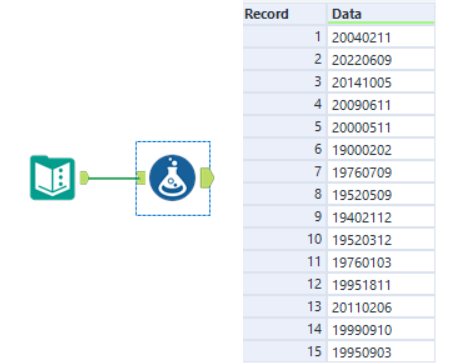475x364 pixels.
Task: Click record number 15 row header
Action: tap(284, 352)
